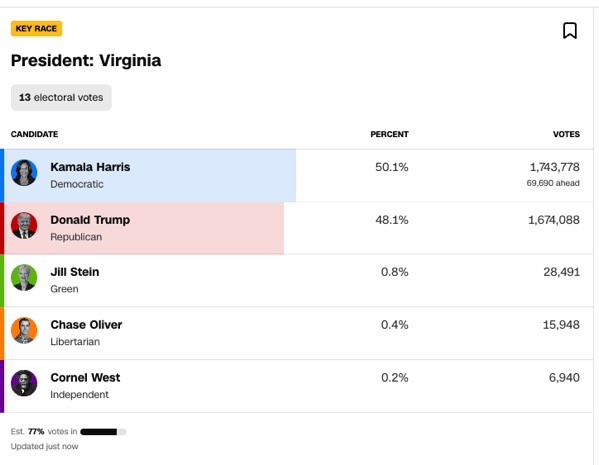Click the KEY RACE badge
Image resolution: width=599 pixels, height=465 pixels.
(x=36, y=29)
